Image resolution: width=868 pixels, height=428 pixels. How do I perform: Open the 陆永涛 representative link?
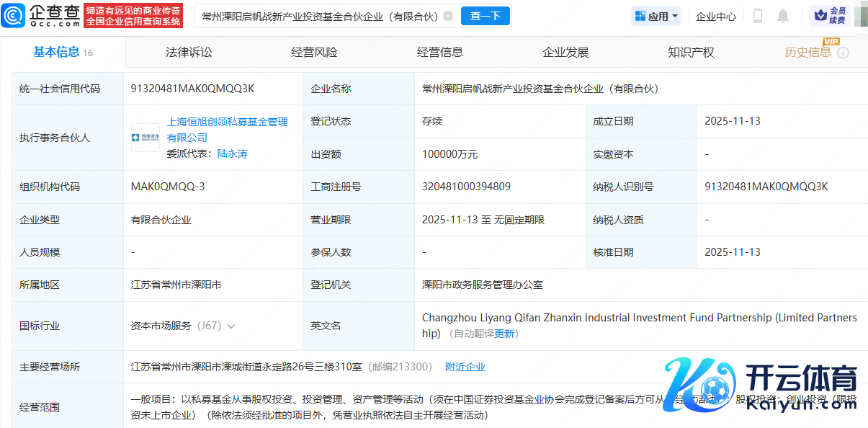tap(232, 153)
